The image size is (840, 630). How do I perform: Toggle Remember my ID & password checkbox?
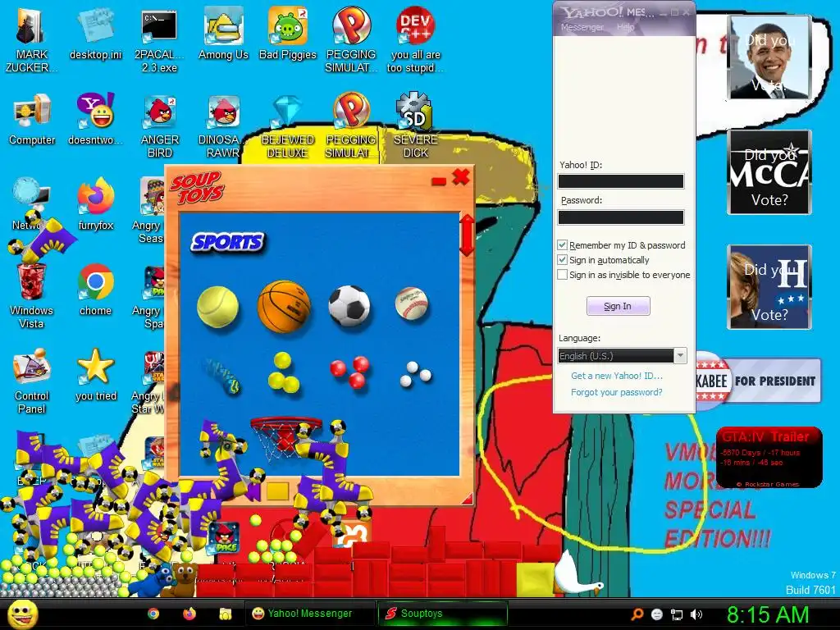(x=562, y=244)
